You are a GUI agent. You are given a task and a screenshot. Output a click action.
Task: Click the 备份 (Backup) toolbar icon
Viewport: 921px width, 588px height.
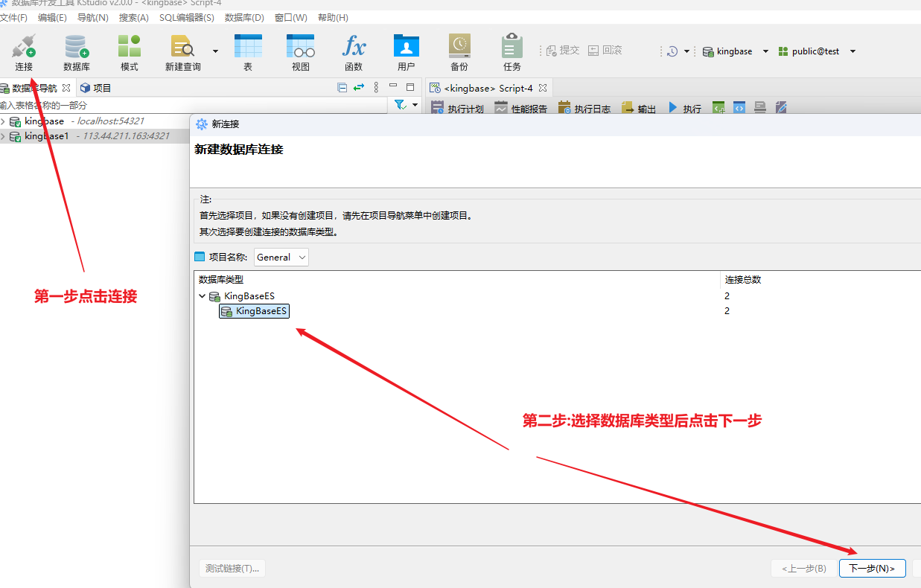459,52
